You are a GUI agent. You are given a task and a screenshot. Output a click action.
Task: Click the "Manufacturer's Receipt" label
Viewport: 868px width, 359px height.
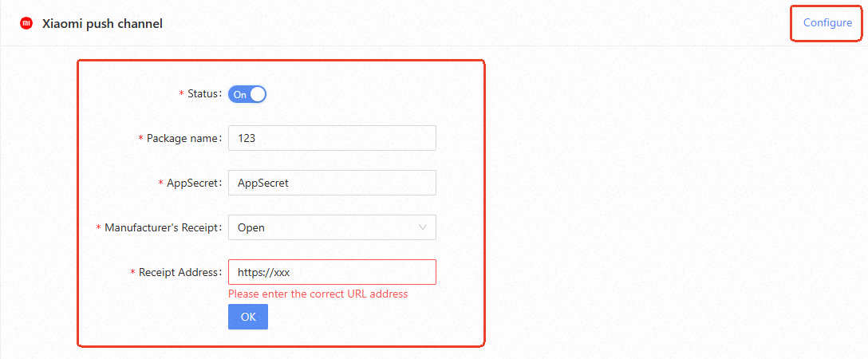(x=162, y=227)
